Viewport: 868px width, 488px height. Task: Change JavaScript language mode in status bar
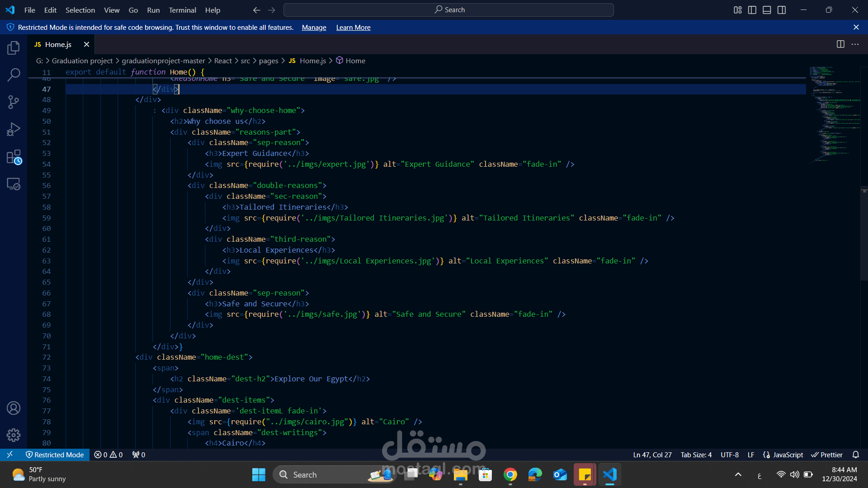point(788,455)
